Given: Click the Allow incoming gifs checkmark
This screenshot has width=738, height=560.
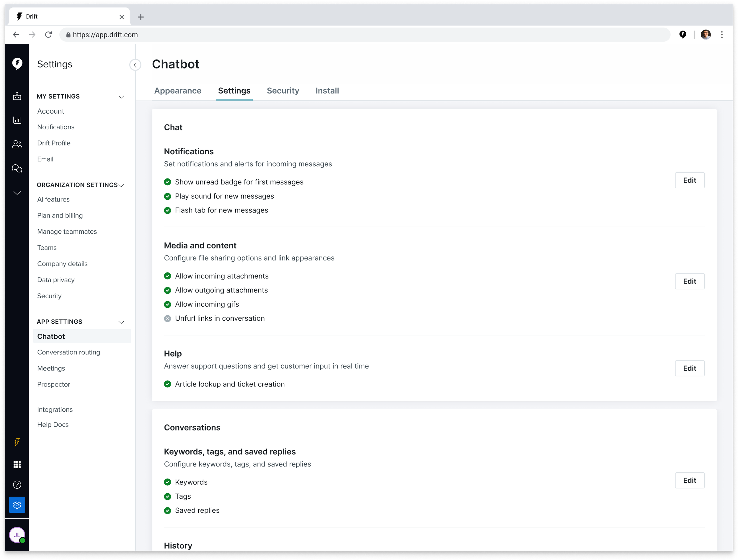Looking at the screenshot, I should [167, 304].
